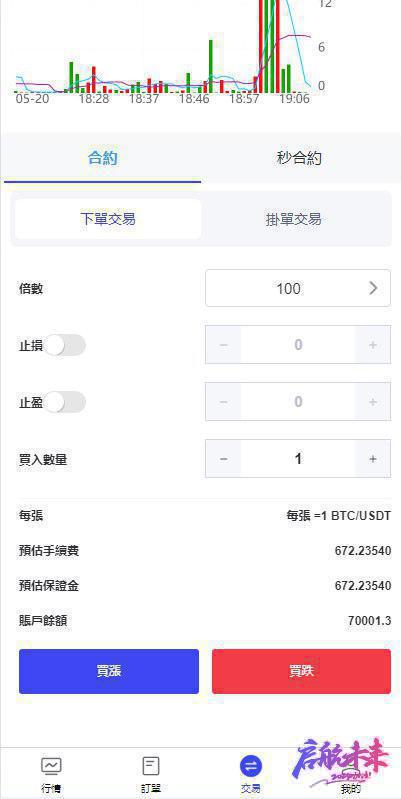Screen dimensions: 401x799
Task: Increase 買入數量 with plus icon
Action: (x=373, y=459)
